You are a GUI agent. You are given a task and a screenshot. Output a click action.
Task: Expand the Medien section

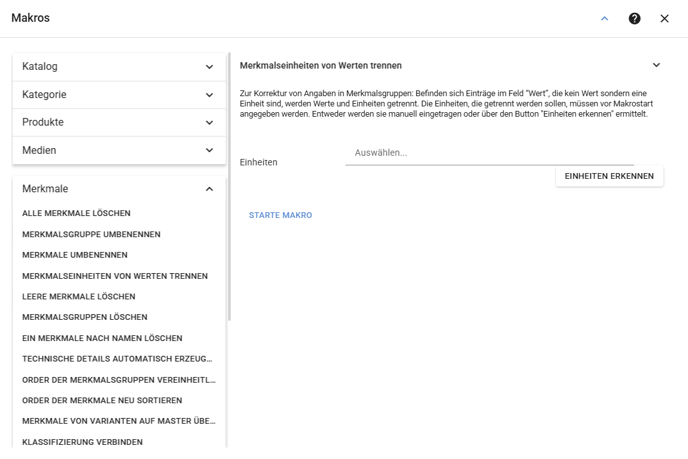click(119, 151)
